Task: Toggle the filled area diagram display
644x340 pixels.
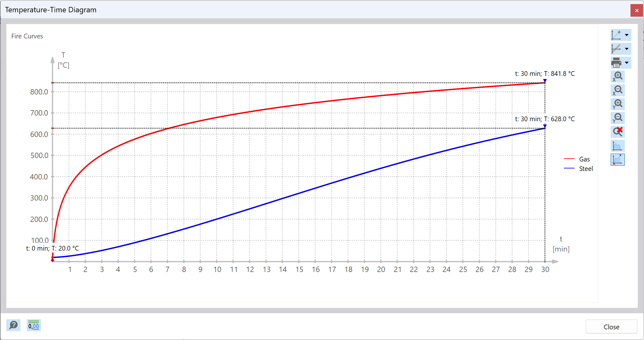Action: click(x=617, y=146)
